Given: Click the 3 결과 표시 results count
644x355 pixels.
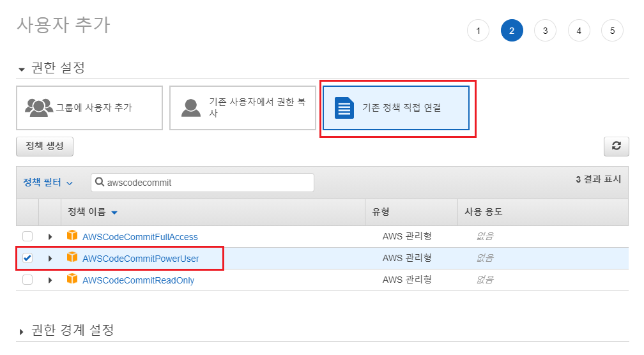Looking at the screenshot, I should (599, 179).
